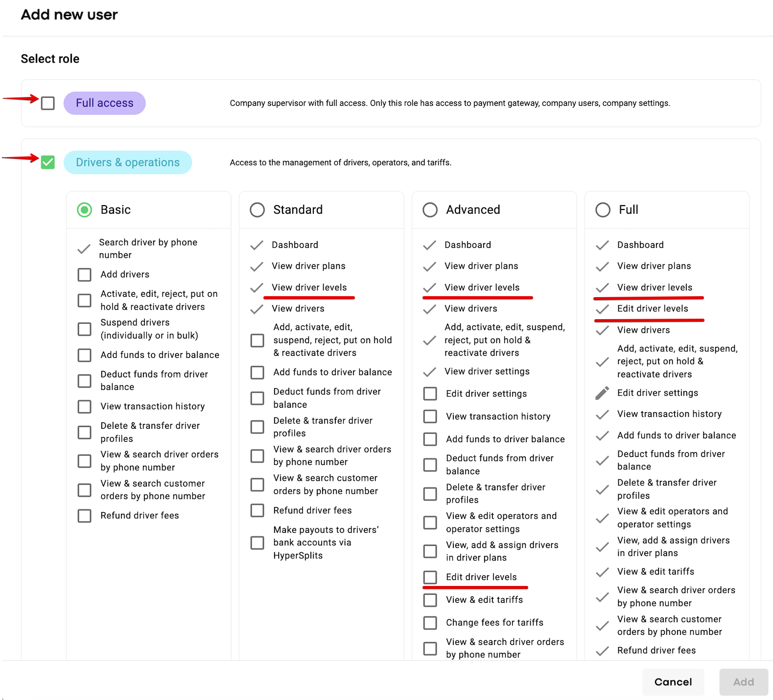Screen dimensions: 773x700
Task: Click checkmark beside Dashboard in Standard column
Action: (257, 245)
